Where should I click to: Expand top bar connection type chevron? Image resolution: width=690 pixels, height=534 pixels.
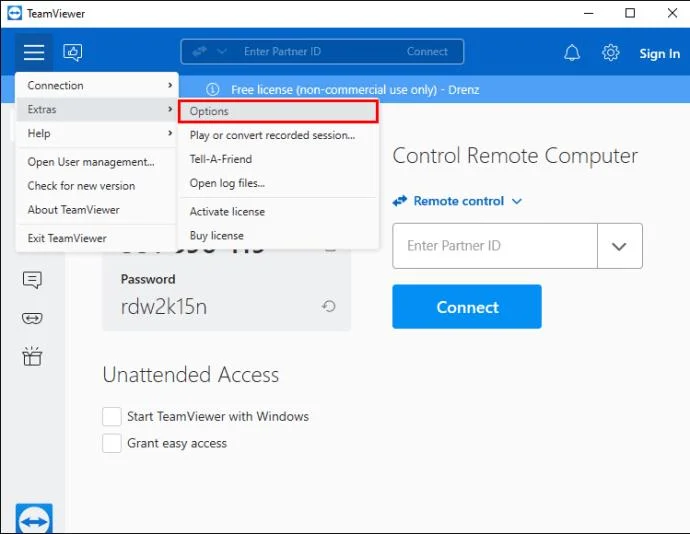(x=222, y=52)
